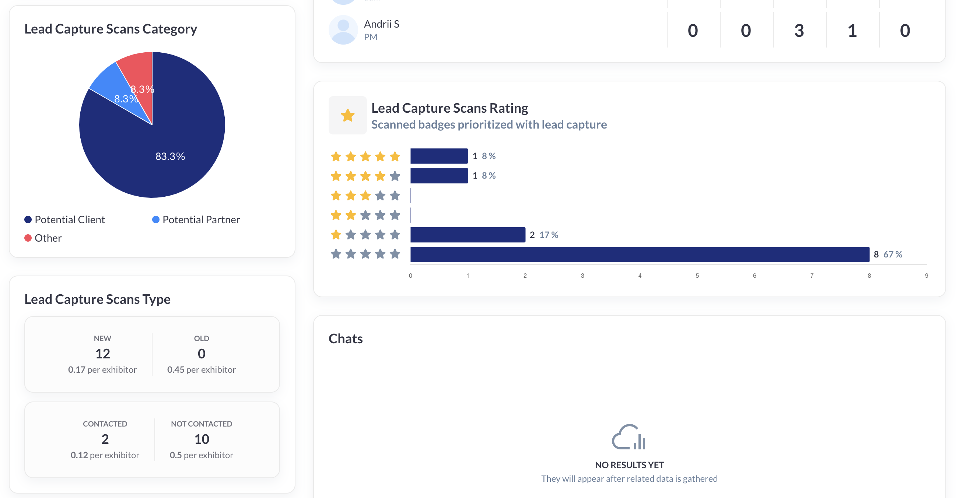Click the zero-star gray rating row
The height and width of the screenshot is (498, 980).
365,254
